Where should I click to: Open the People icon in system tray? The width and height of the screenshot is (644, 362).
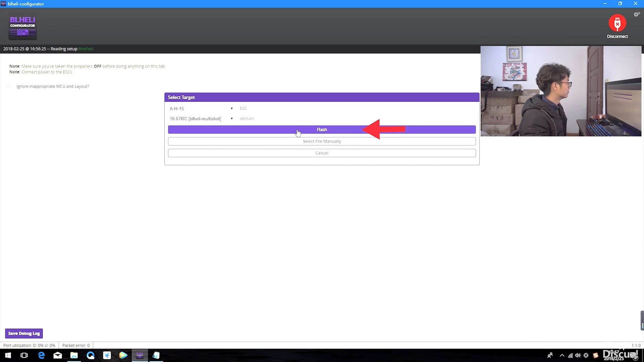550,355
